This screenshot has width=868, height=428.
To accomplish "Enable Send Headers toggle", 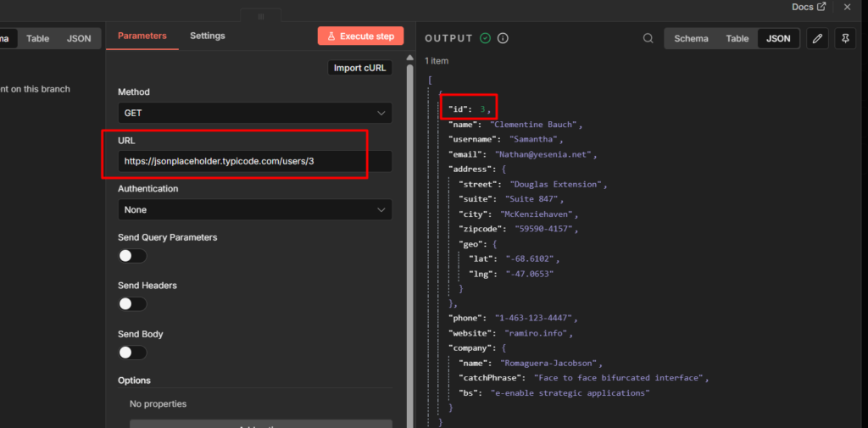I will pos(132,304).
